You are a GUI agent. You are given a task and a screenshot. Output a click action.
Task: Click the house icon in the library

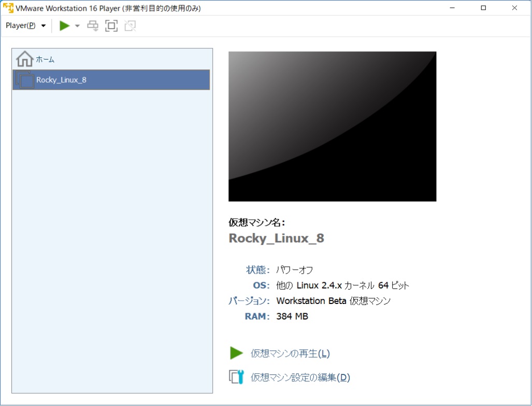point(24,59)
